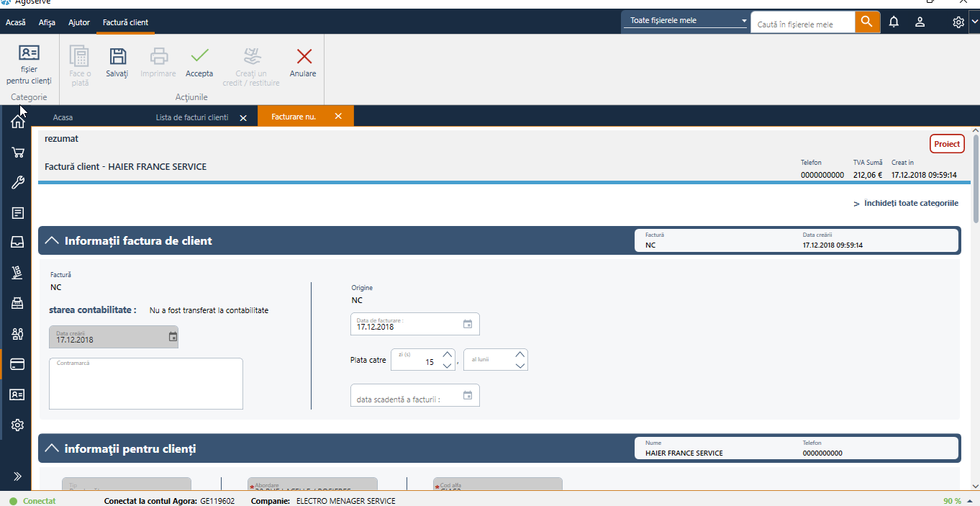980x506 pixels.
Task: Decrease zi (s) value with down arrow
Action: point(448,365)
